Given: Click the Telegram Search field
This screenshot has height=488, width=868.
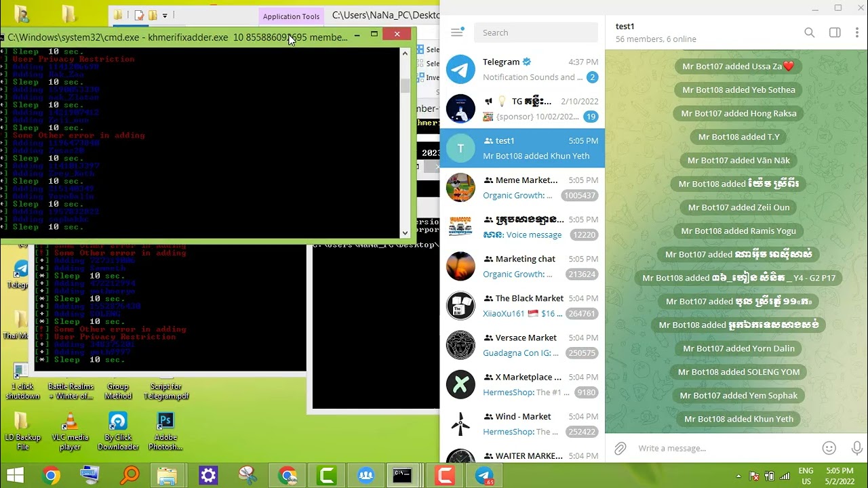Looking at the screenshot, I should (536, 33).
